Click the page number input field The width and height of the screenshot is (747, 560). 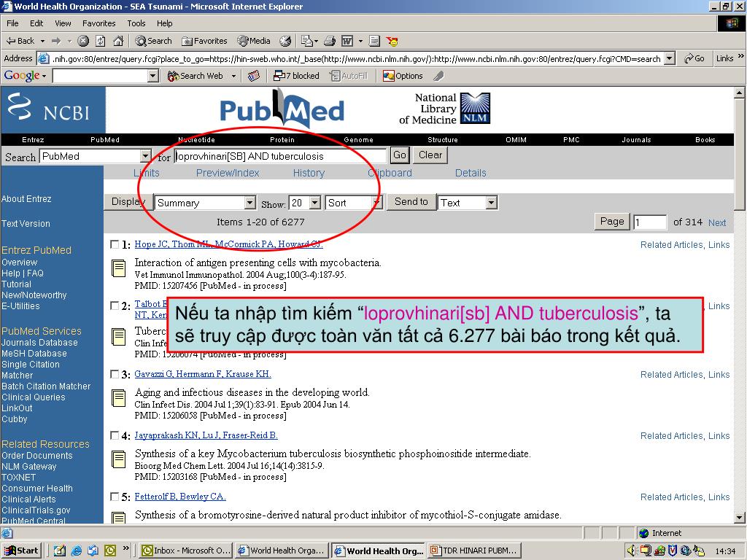click(x=650, y=222)
